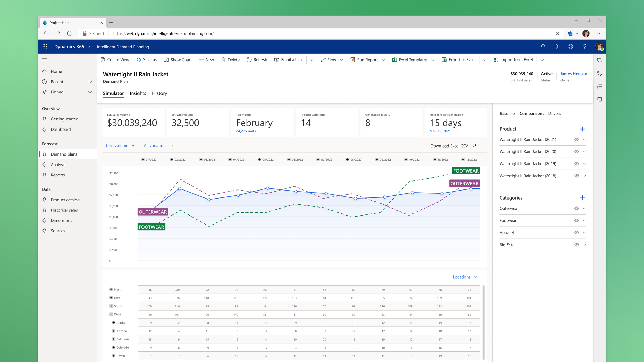The image size is (644, 362).
Task: Open the phone call side panel icon
Action: click(600, 73)
